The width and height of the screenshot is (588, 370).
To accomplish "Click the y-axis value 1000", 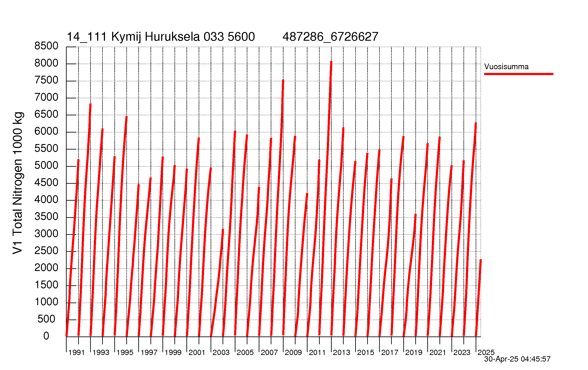I will point(46,302).
